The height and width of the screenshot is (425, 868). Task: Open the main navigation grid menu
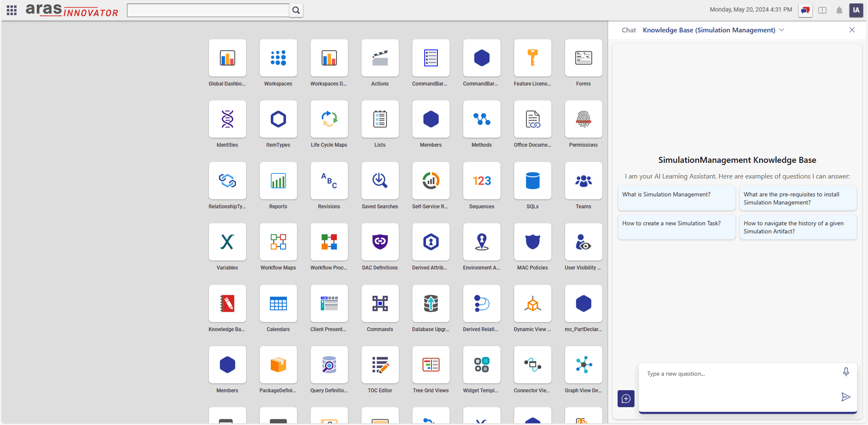pos(12,10)
